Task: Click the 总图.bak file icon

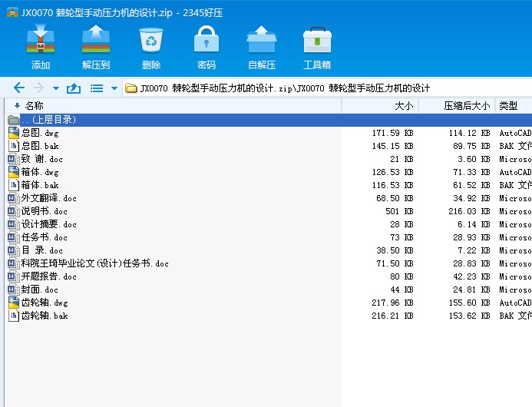Action: coord(13,146)
